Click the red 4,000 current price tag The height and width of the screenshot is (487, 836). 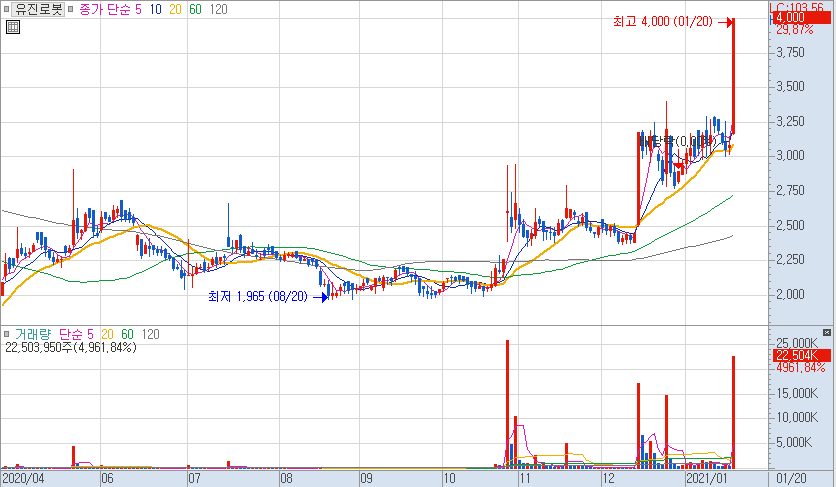coord(801,18)
